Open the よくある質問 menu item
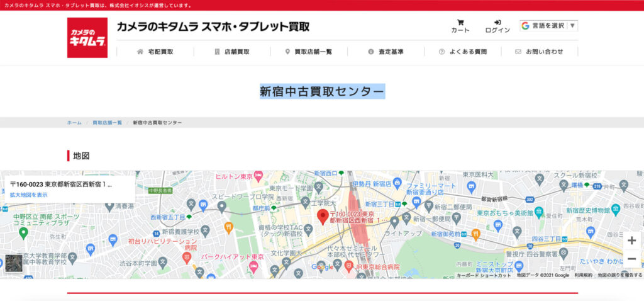 462,52
